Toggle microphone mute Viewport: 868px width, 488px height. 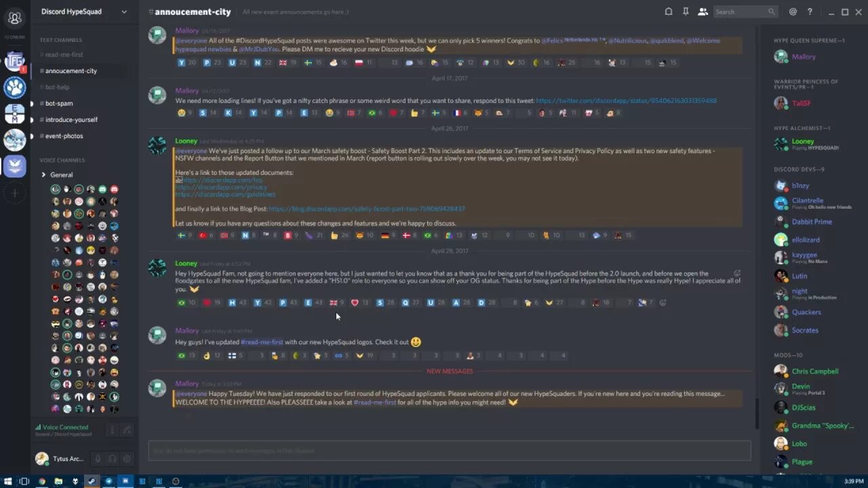coord(98,459)
